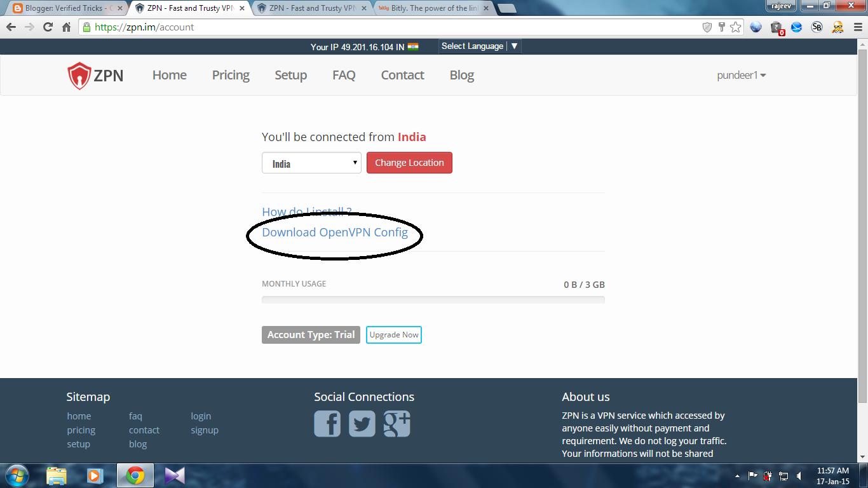Click the sitemap pricing link
This screenshot has height=488, width=868.
[81, 430]
